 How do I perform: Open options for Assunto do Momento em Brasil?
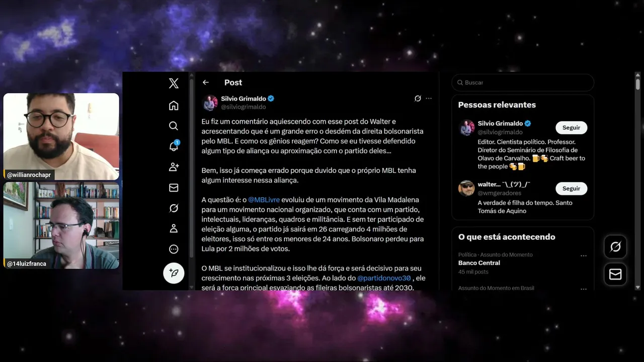pos(584,289)
